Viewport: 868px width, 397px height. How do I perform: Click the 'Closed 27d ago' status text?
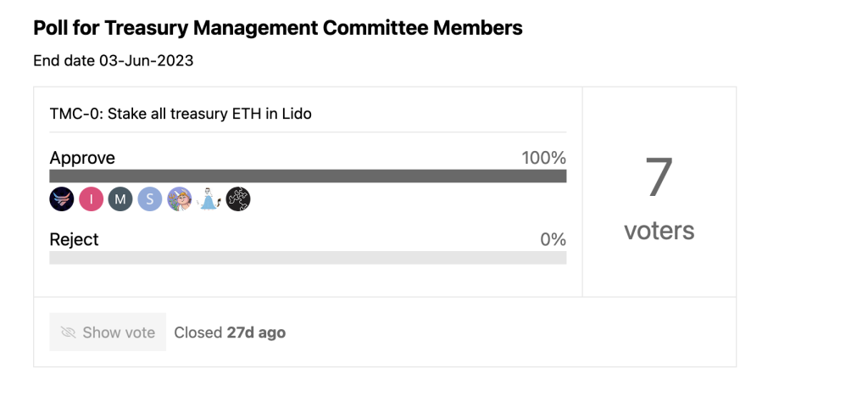coord(230,333)
